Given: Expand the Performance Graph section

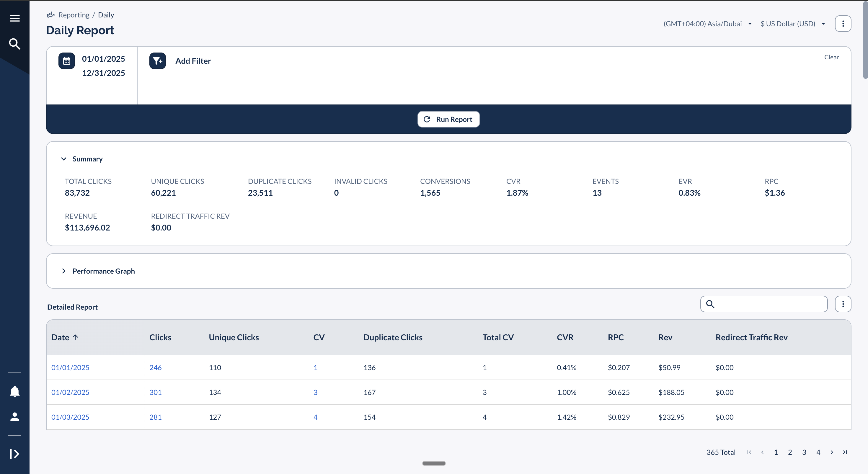Looking at the screenshot, I should [x=64, y=271].
